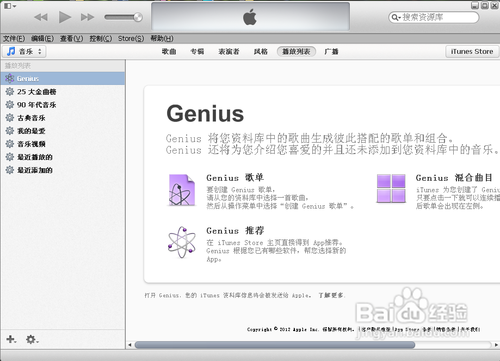Open the gear actions menu at sidebar bottom
This screenshot has width=500, height=361.
(32, 340)
